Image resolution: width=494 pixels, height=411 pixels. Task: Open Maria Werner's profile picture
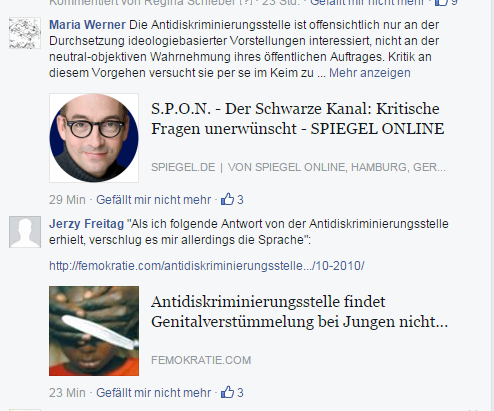[25, 33]
